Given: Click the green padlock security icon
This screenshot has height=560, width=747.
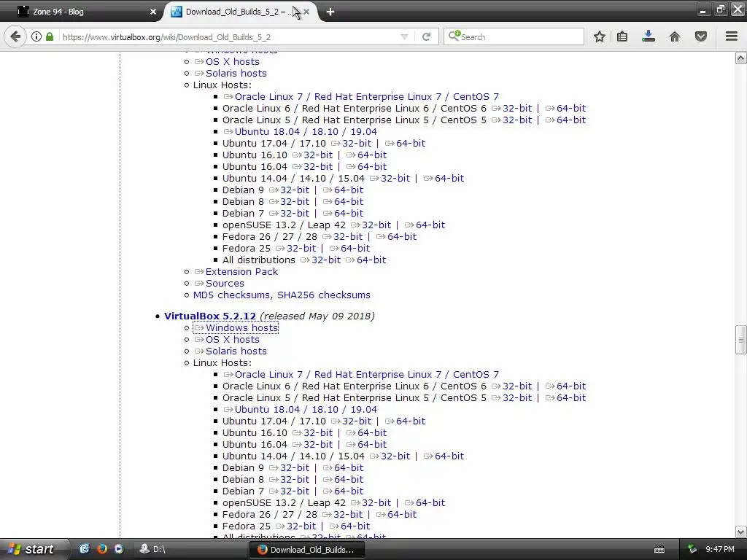Looking at the screenshot, I should coord(50,36).
